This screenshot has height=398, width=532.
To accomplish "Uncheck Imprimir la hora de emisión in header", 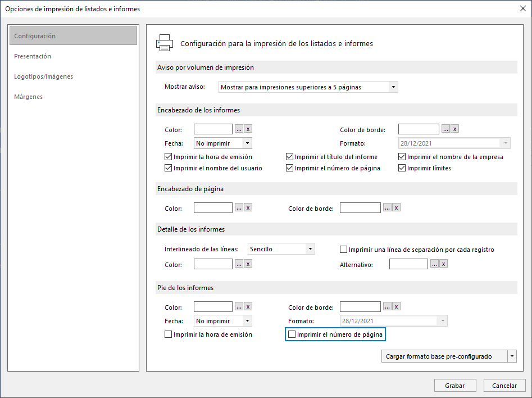I will [168, 157].
